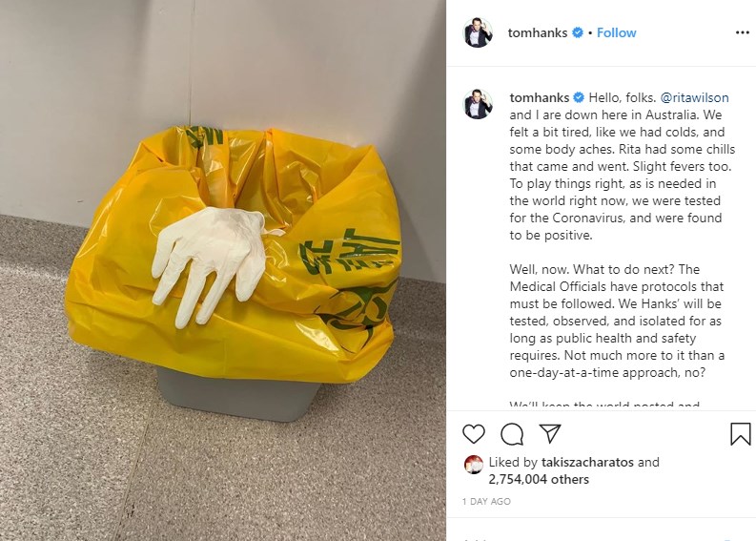Viewport: 756px width, 541px height.
Task: Click the tomhanks avatar beside the caption
Action: (478, 104)
